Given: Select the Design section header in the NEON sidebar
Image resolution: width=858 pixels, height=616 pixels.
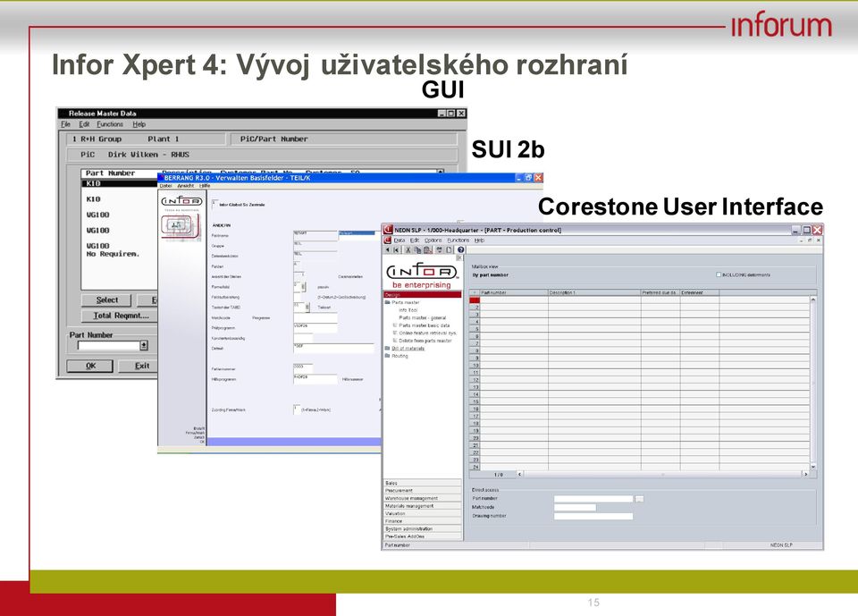Looking at the screenshot, I should point(423,294).
